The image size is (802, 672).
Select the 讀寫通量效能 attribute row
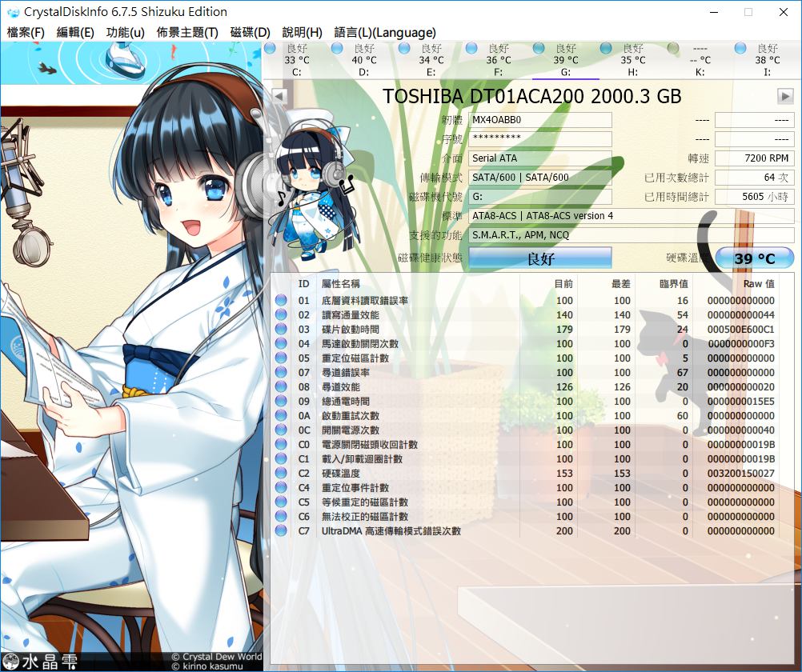click(525, 315)
